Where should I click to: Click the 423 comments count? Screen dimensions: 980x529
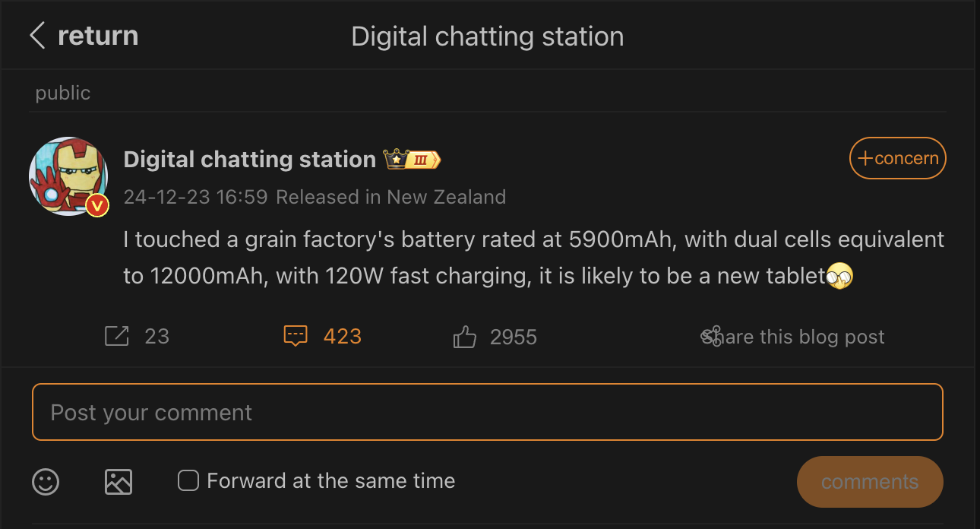(x=343, y=337)
